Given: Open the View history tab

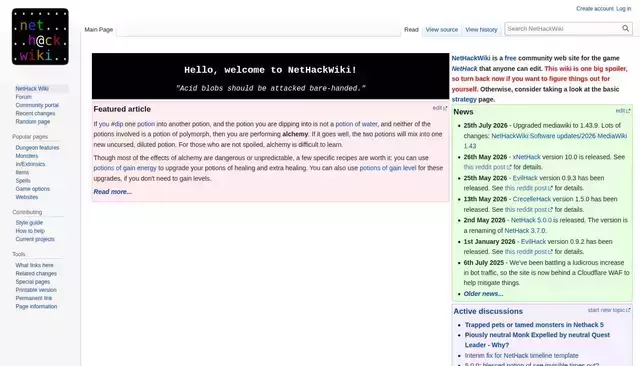Looking at the screenshot, I should pos(481,29).
